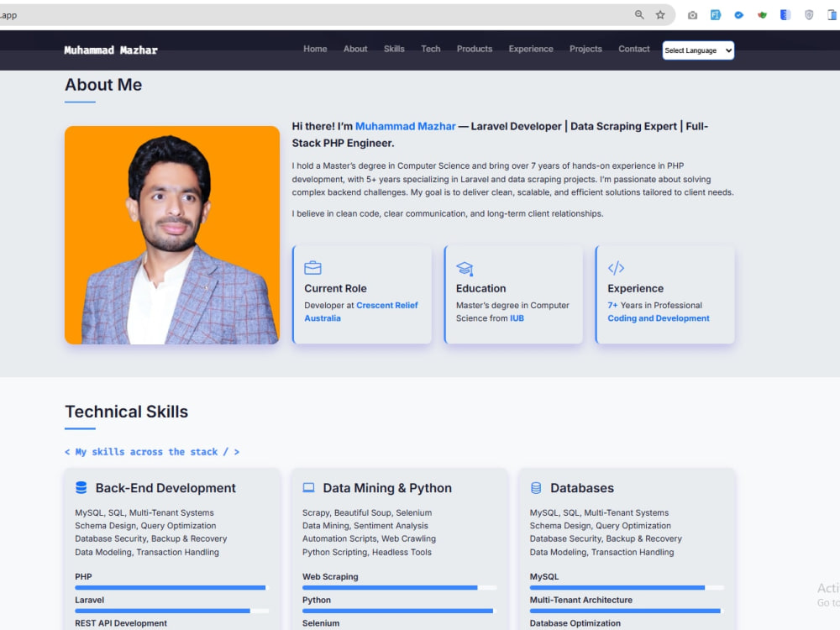The width and height of the screenshot is (840, 630).
Task: Click the graduation cap icon in Education card
Action: tap(465, 268)
